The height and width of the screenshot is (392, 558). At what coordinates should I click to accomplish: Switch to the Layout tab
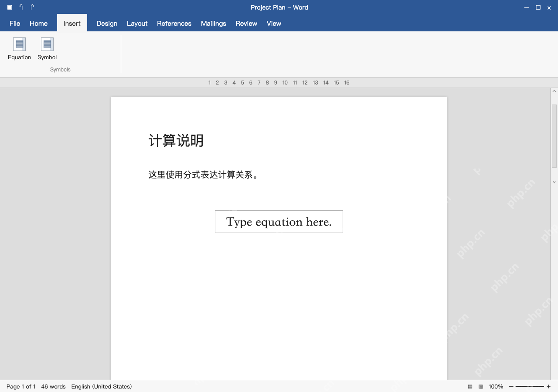coord(137,24)
